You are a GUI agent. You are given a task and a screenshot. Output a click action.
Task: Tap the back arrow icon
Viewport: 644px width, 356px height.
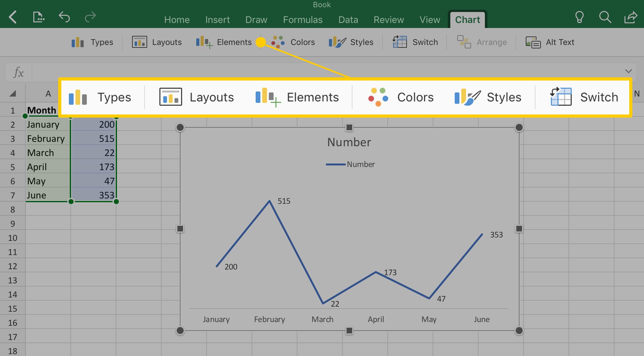[13, 17]
